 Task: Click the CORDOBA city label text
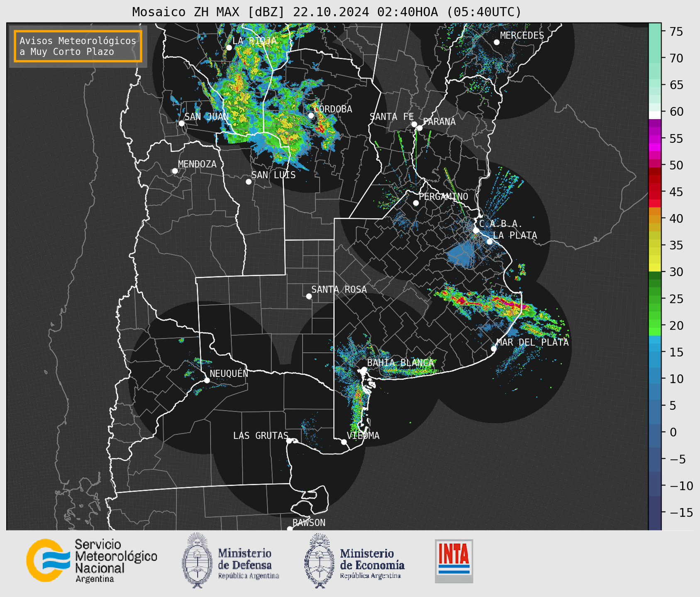tap(333, 109)
